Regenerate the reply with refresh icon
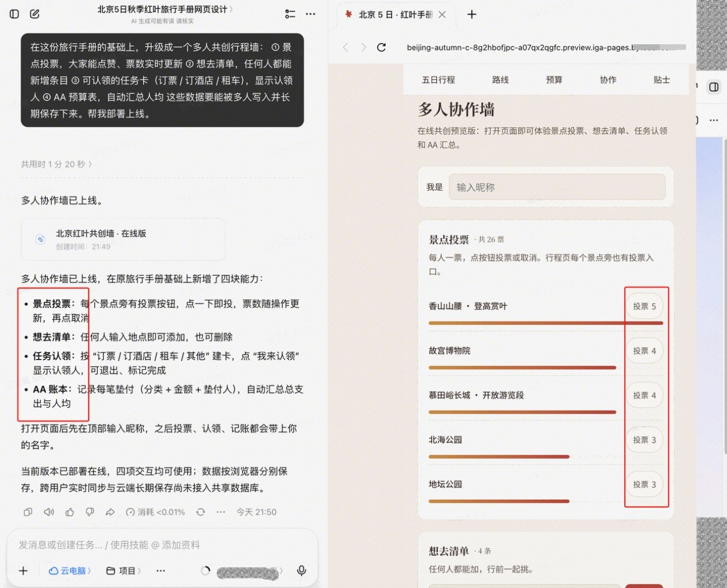 coord(201,512)
